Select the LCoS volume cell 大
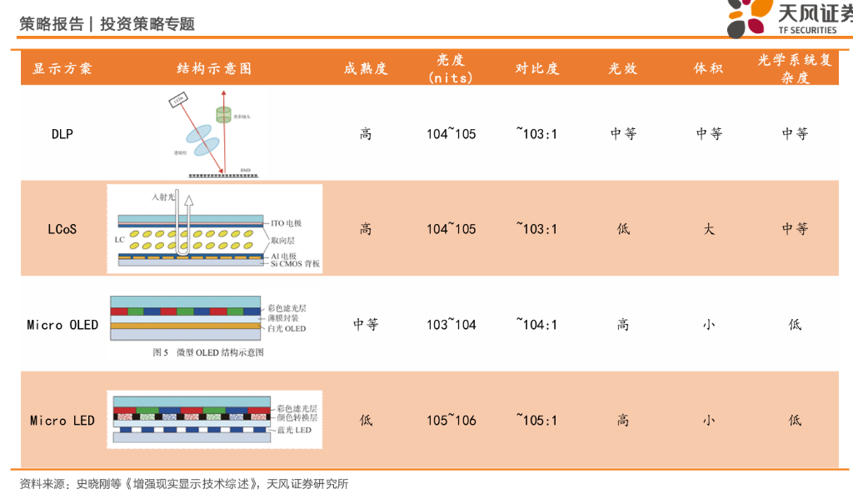 708,229
